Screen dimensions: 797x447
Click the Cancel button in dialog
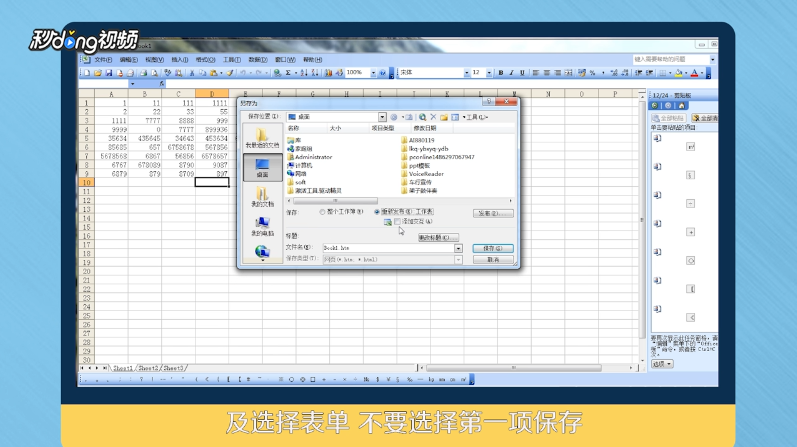point(493,259)
